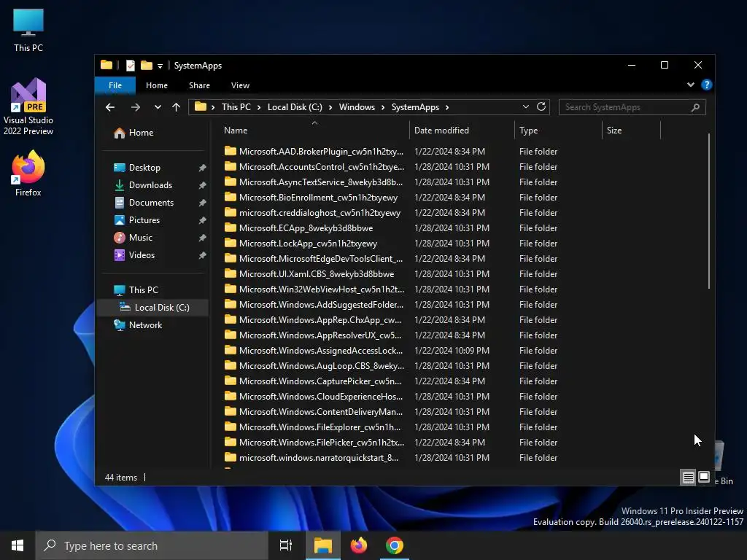
Task: Open address bar history dropdown
Action: click(525, 106)
